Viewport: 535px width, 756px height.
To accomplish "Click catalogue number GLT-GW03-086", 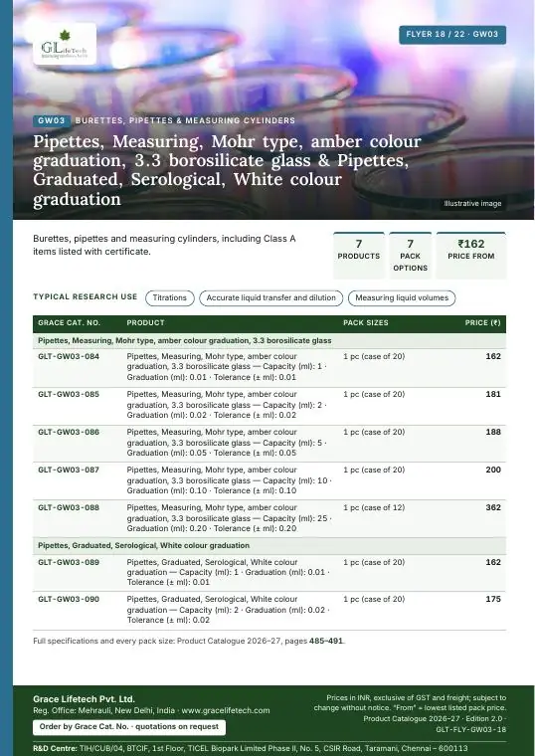I will click(x=69, y=432).
